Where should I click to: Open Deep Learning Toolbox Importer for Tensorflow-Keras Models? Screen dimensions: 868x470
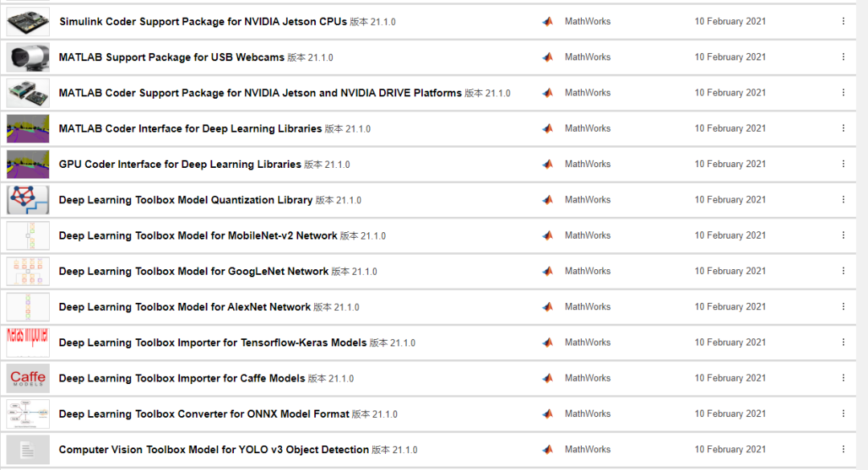click(212, 343)
